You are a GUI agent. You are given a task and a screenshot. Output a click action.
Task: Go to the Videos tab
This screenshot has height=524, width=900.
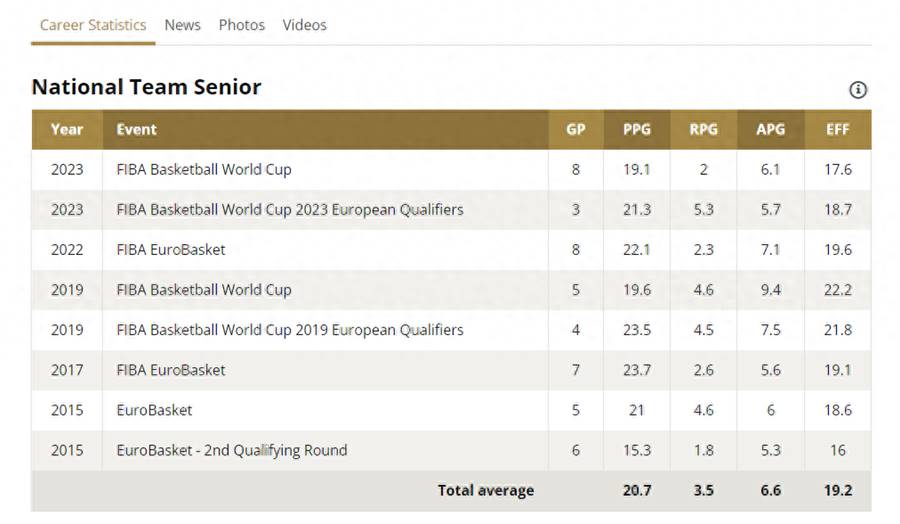[x=304, y=25]
